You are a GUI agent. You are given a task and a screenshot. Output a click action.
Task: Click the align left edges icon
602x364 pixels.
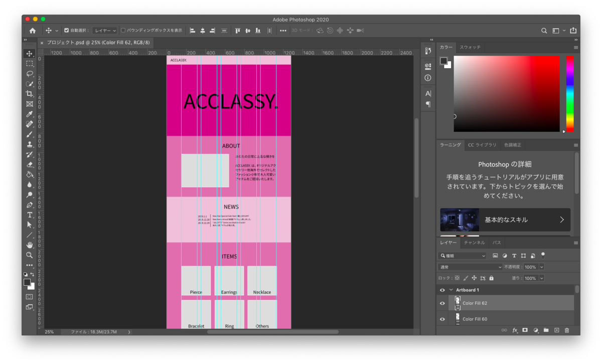(x=192, y=31)
